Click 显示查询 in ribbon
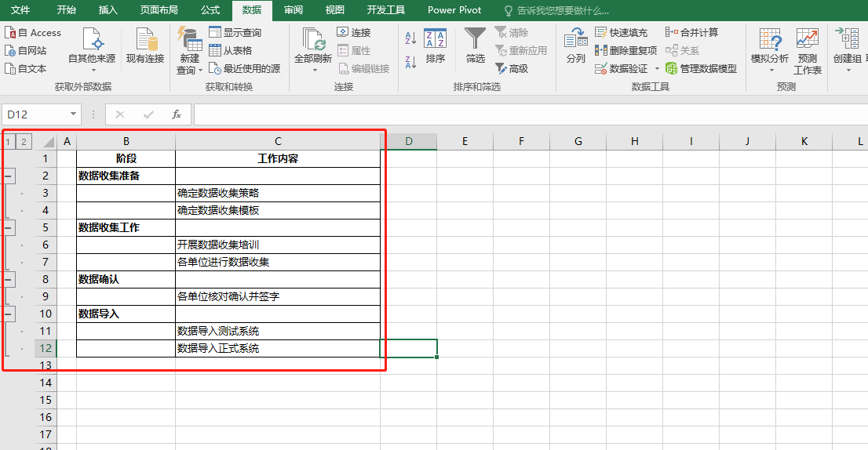 tap(235, 33)
